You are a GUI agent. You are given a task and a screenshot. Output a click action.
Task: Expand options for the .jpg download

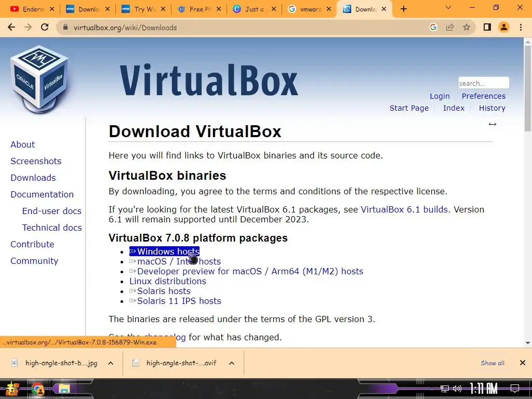point(111,363)
